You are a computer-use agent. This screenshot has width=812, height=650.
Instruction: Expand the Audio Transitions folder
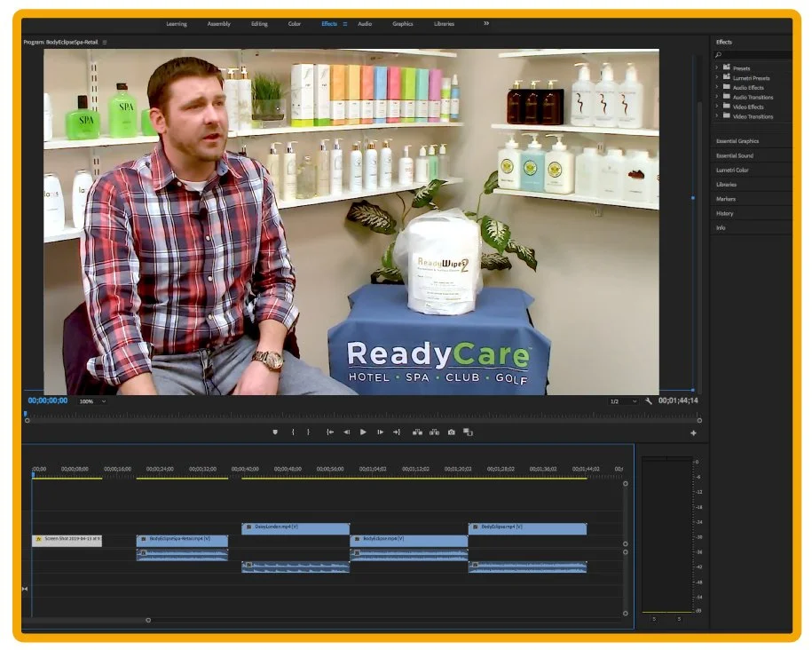pyautogui.click(x=717, y=97)
